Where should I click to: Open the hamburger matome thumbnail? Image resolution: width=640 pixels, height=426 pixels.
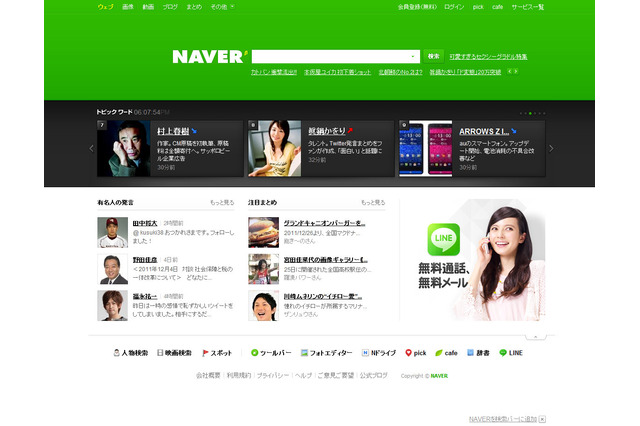(264, 233)
